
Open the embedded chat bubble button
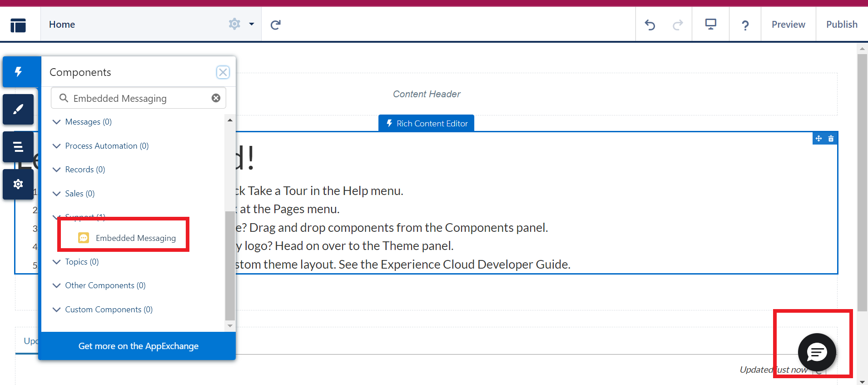[817, 353]
